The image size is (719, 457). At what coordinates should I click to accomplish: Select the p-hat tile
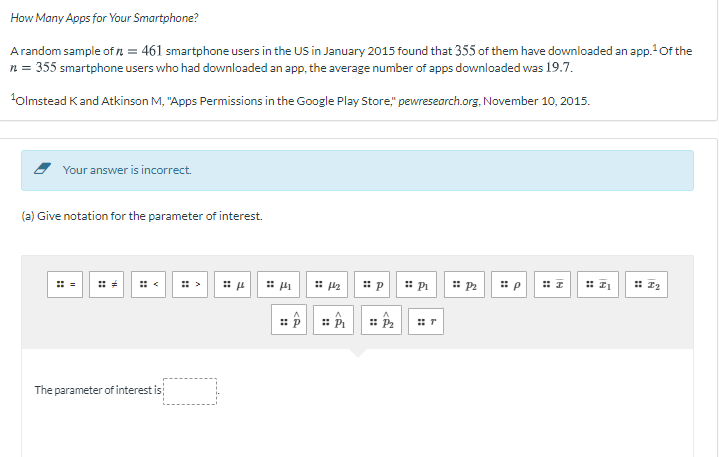289,321
